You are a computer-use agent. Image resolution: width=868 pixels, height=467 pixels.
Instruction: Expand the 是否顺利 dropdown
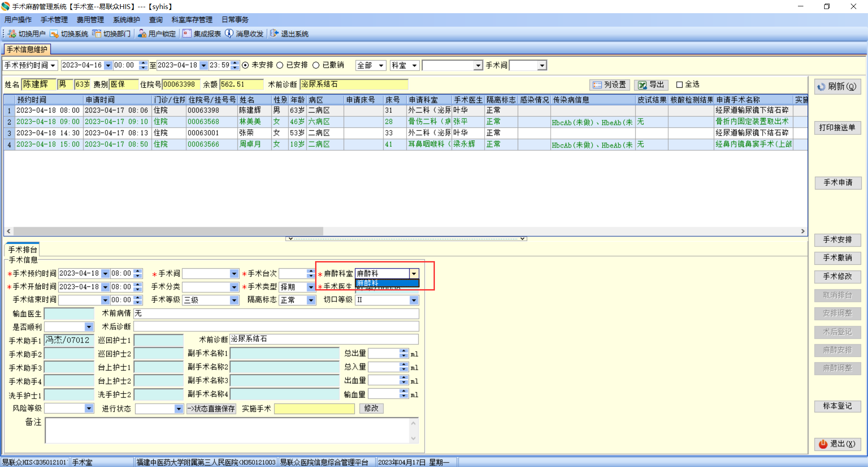[89, 327]
